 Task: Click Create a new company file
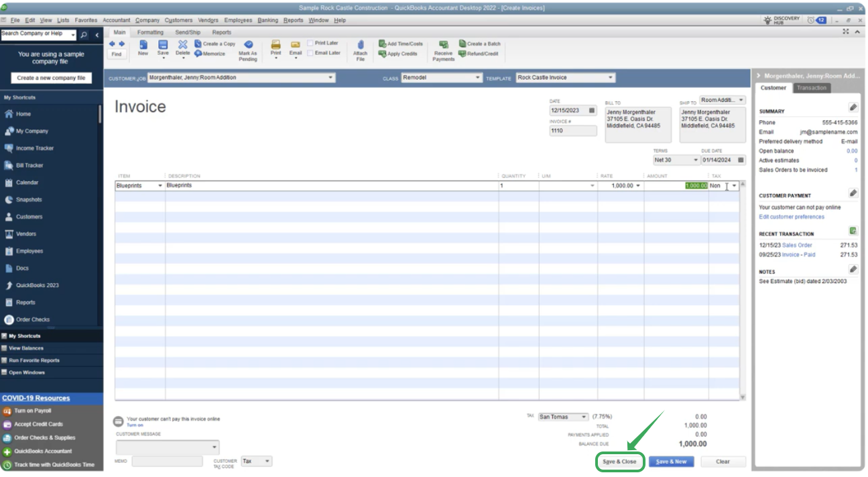[x=51, y=78]
